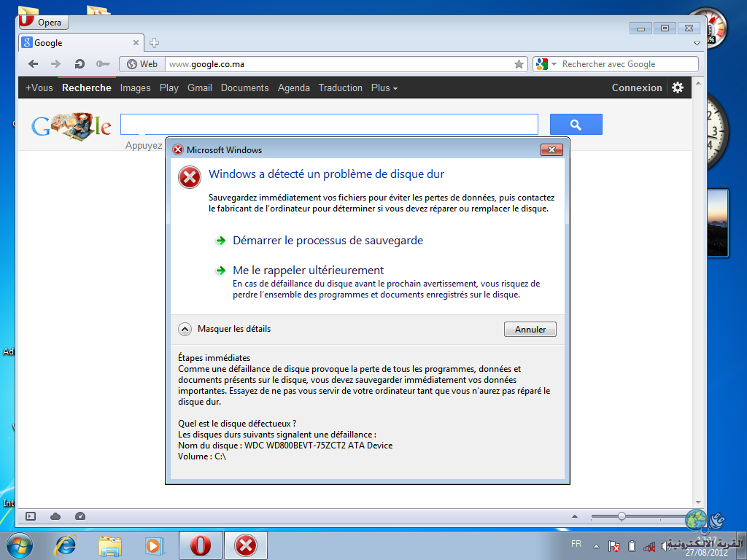Open a new tab with plus icon

154,43
